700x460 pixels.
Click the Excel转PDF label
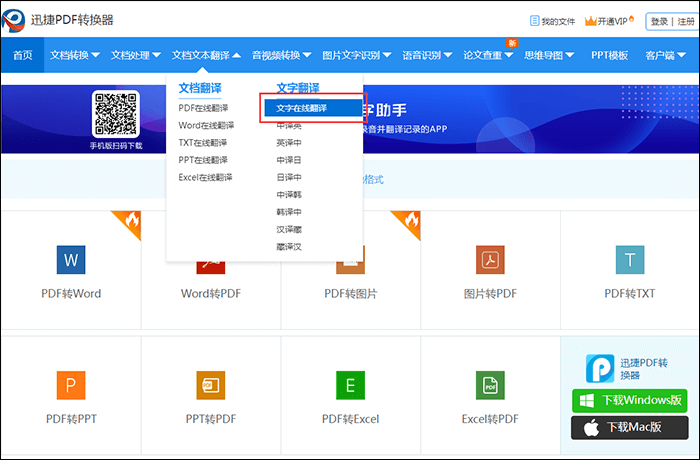tap(490, 419)
